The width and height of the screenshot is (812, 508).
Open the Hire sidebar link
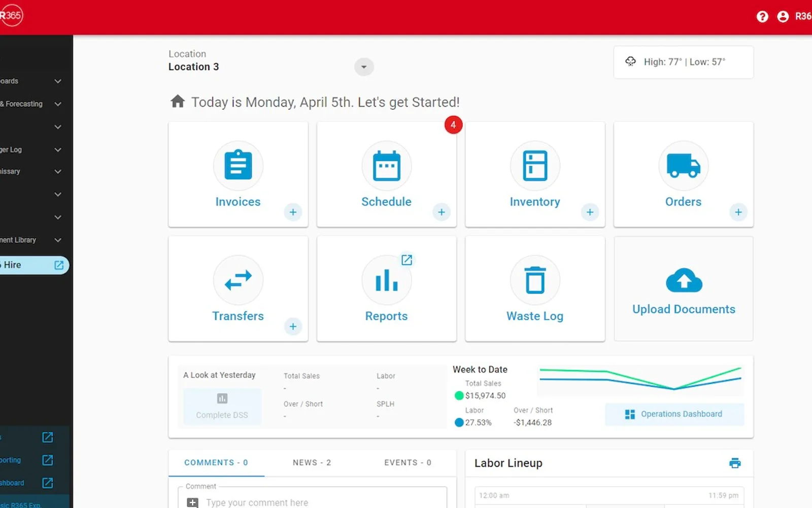pyautogui.click(x=33, y=265)
